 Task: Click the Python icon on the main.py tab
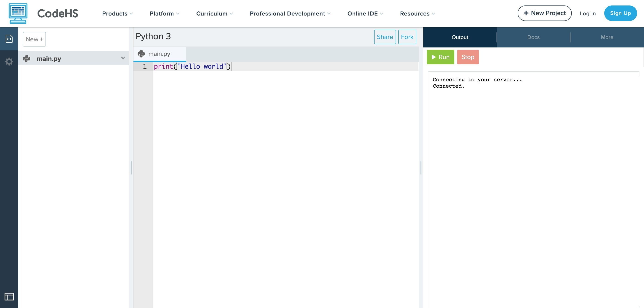coord(141,54)
